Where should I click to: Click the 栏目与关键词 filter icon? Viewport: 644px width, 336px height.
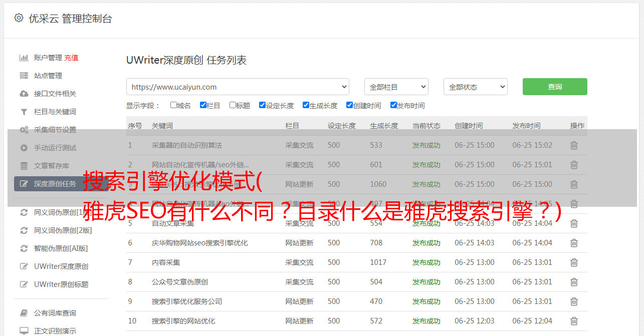point(24,112)
